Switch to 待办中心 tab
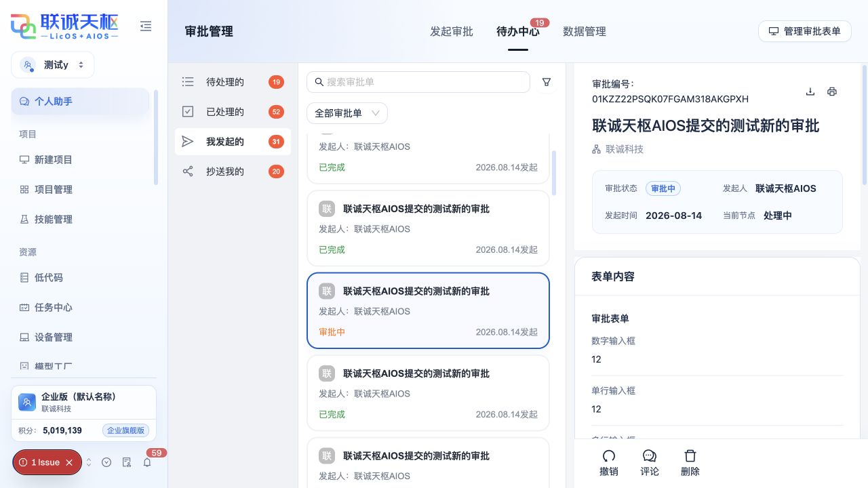The width and height of the screenshot is (868, 488). pyautogui.click(x=518, y=31)
